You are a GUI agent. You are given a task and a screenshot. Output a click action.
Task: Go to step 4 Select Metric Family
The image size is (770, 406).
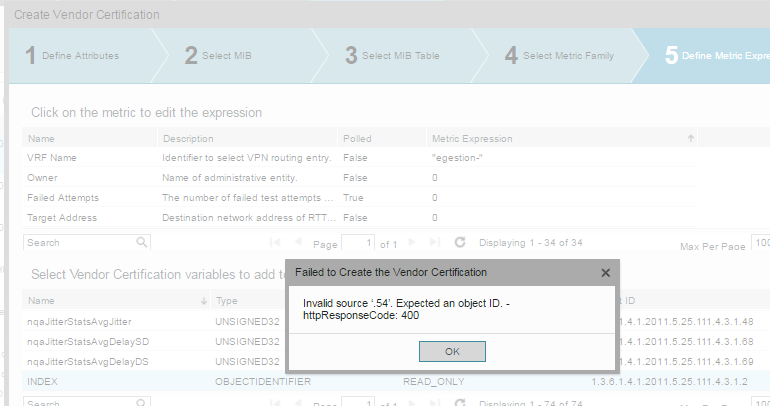[560, 55]
